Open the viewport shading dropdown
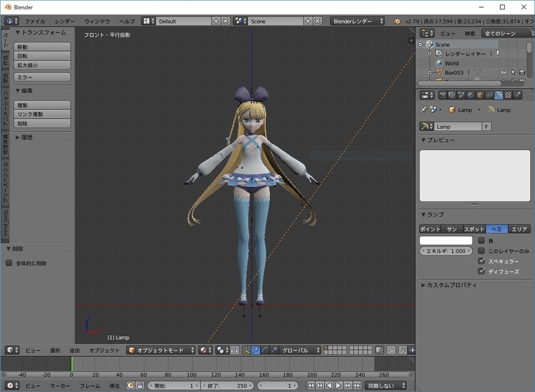 pyautogui.click(x=205, y=350)
